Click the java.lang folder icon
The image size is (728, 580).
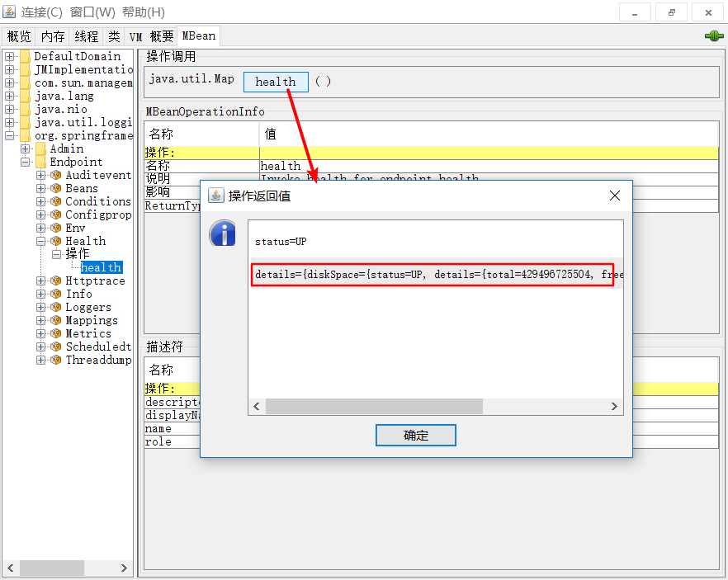tap(25, 96)
